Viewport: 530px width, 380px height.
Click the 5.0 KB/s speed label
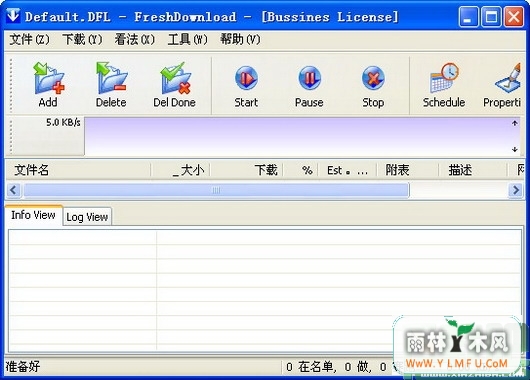[x=63, y=122]
